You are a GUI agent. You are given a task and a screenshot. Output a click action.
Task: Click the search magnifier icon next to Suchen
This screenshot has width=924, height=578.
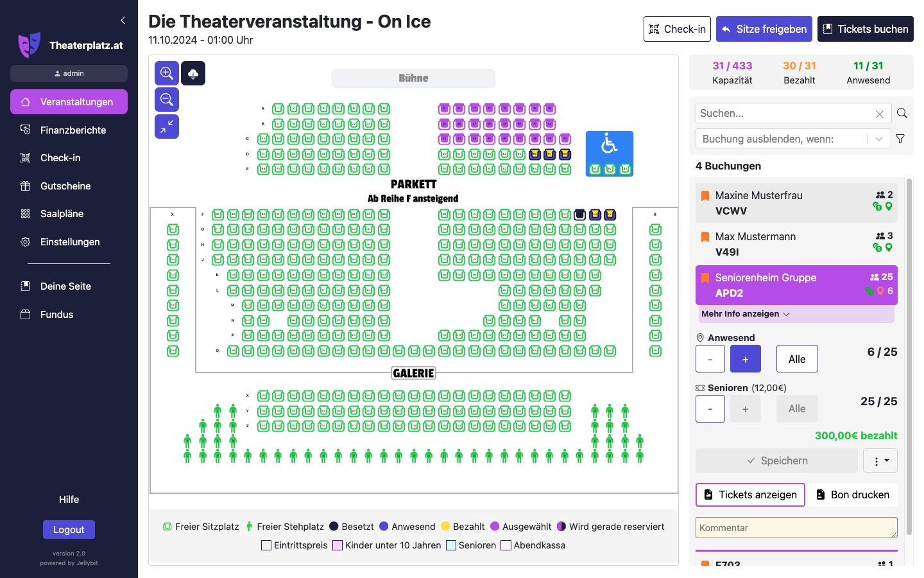(902, 113)
